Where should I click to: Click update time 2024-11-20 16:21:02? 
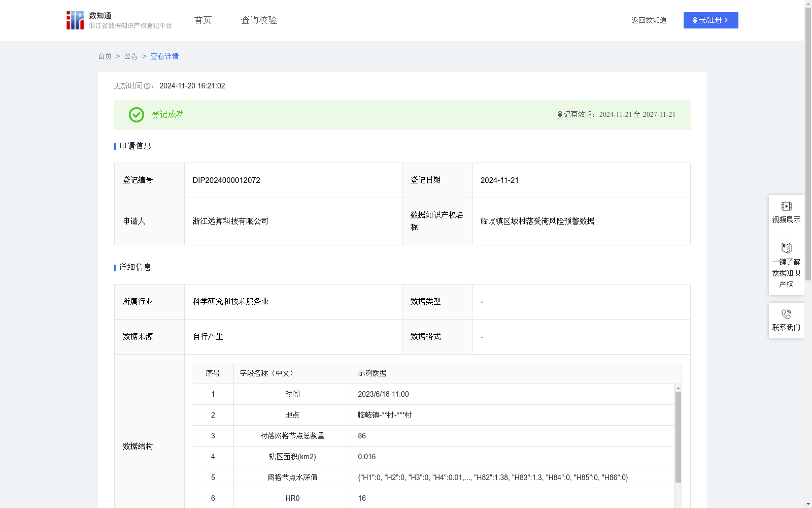click(192, 86)
